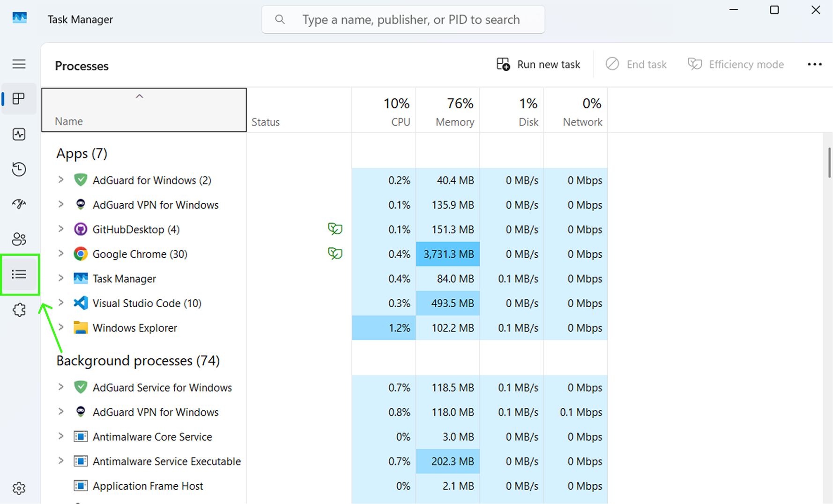833x504 pixels.
Task: Sort processes by Name column
Action: coord(144,110)
